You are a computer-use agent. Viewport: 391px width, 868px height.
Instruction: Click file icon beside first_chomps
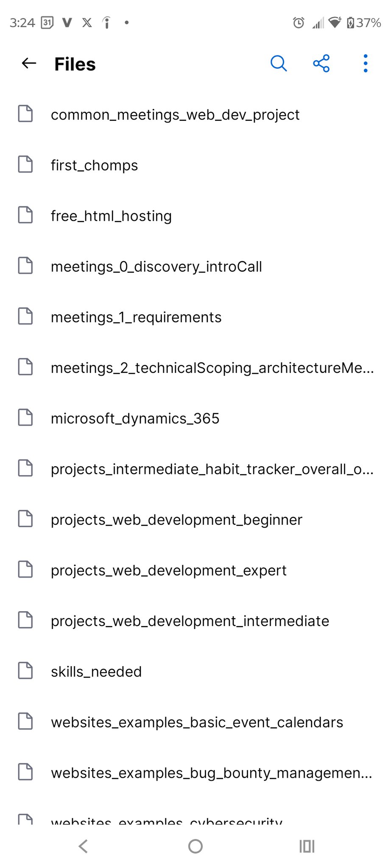[25, 164]
